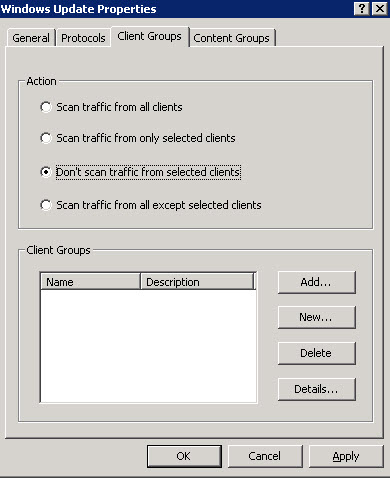Click the Delete button

[x=317, y=353]
